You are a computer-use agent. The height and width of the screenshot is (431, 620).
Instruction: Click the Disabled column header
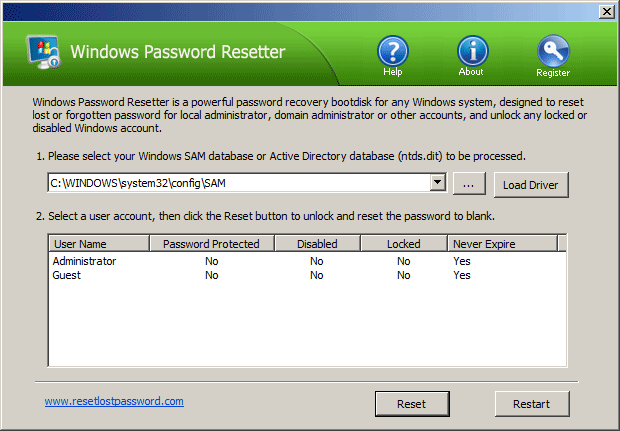tap(317, 244)
